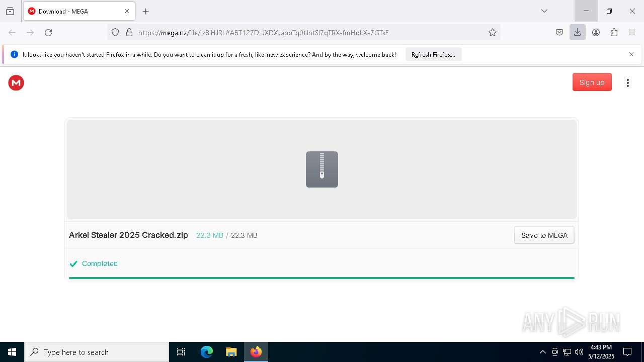The height and width of the screenshot is (362, 644).
Task: Click the Refresh Firefox button
Action: click(433, 54)
